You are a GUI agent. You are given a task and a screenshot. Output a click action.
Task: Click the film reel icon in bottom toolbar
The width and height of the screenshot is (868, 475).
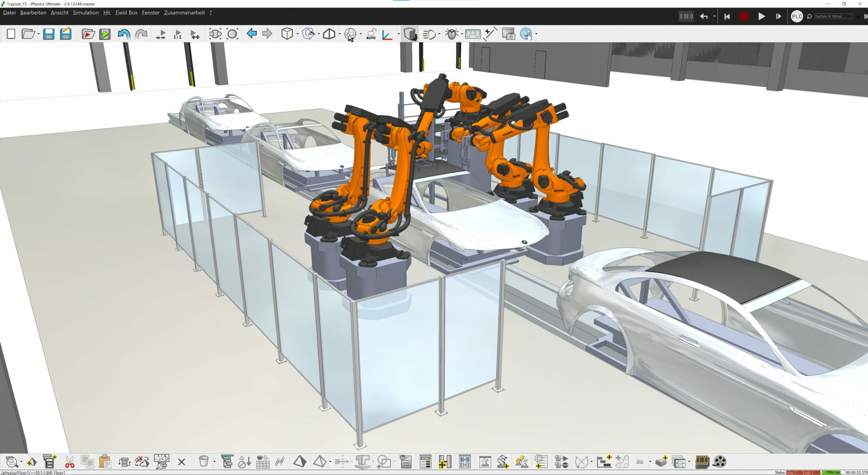719,462
